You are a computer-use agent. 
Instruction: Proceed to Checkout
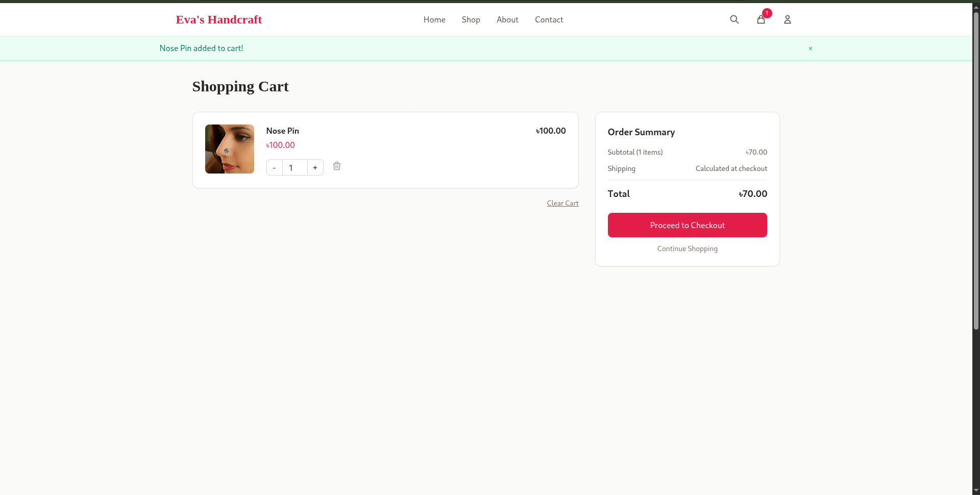[x=687, y=225]
